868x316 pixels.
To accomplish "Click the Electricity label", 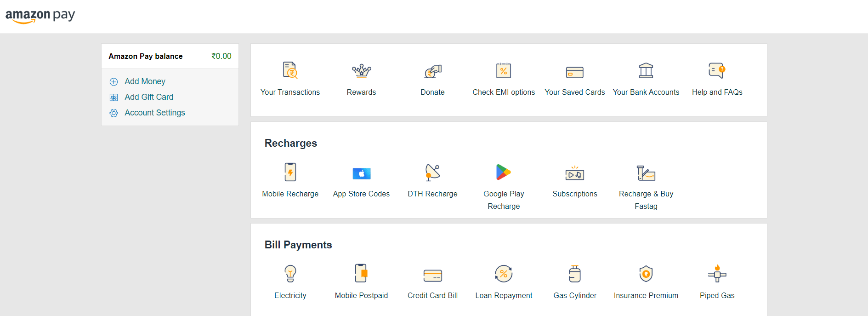I will pyautogui.click(x=290, y=295).
